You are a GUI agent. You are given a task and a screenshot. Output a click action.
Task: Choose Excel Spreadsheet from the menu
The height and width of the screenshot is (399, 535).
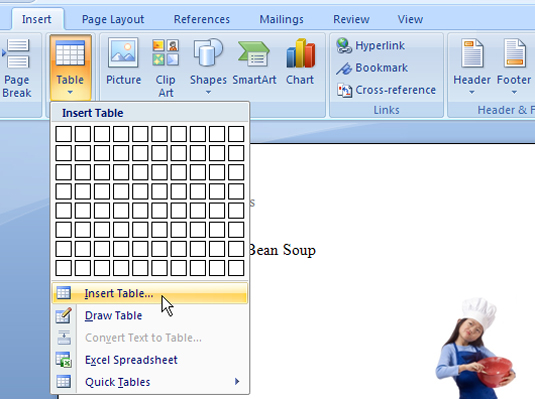tap(150, 360)
